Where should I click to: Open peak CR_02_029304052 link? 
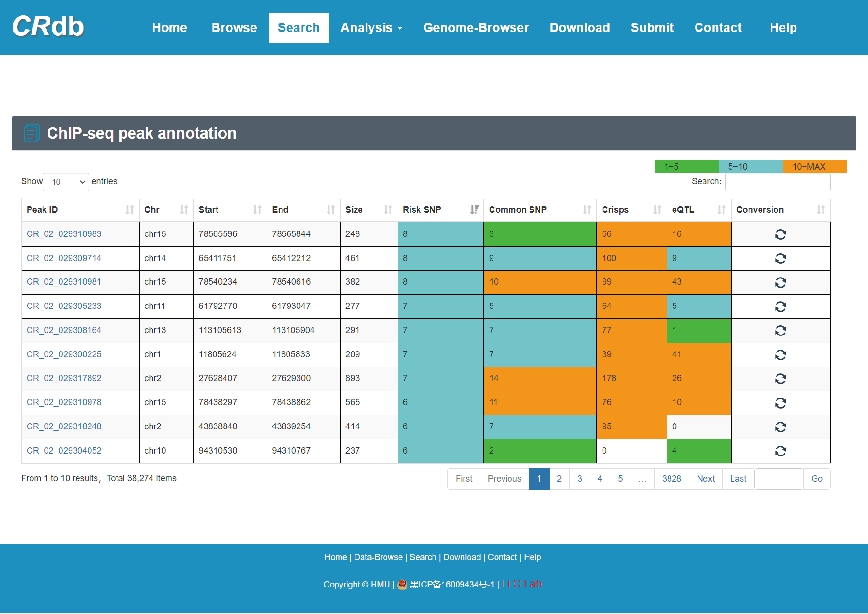tap(64, 451)
